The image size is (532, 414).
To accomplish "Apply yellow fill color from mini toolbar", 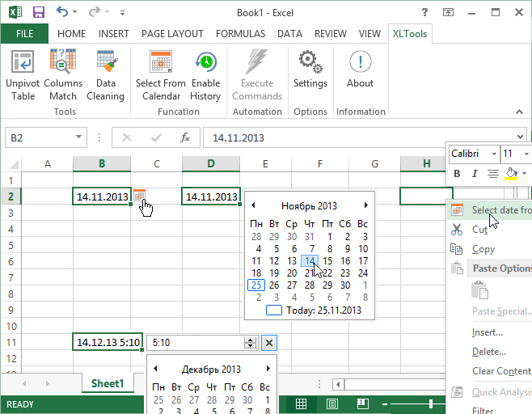I will coord(511,174).
